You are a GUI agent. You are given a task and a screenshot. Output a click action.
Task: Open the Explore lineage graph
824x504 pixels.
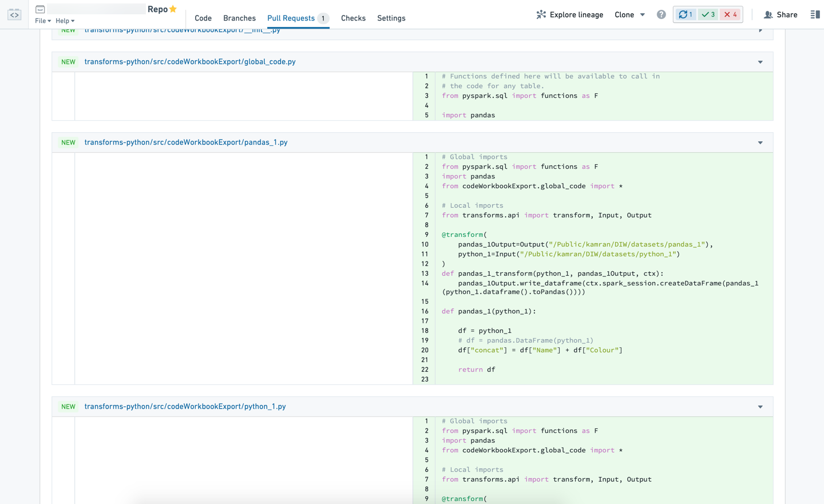coord(569,15)
